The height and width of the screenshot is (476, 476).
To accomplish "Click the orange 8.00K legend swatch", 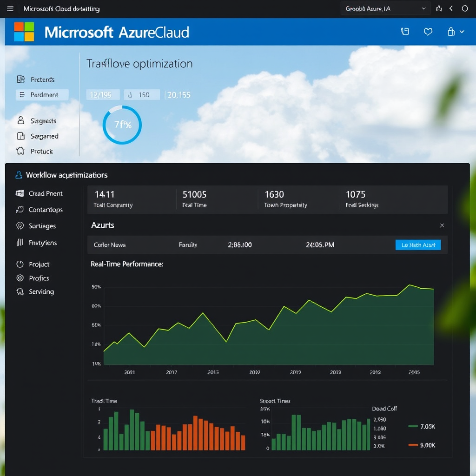I will 413,445.
